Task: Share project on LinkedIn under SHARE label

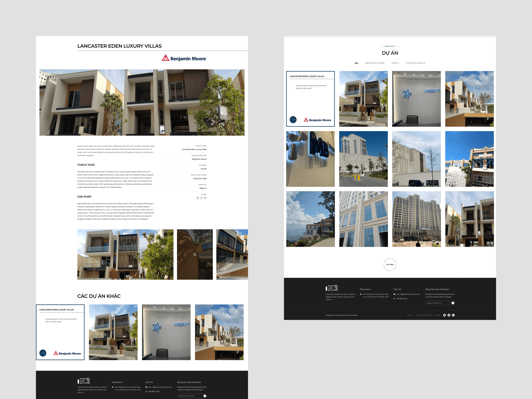Action: point(205,198)
